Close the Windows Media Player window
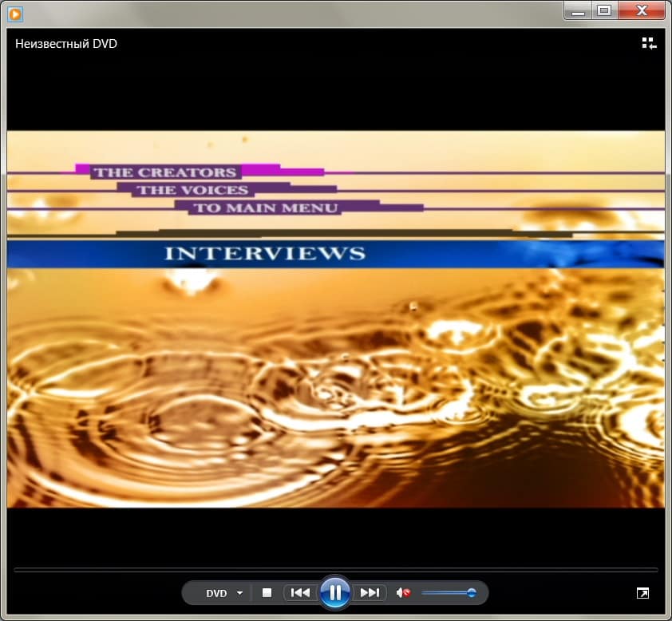The image size is (672, 621). [642, 10]
